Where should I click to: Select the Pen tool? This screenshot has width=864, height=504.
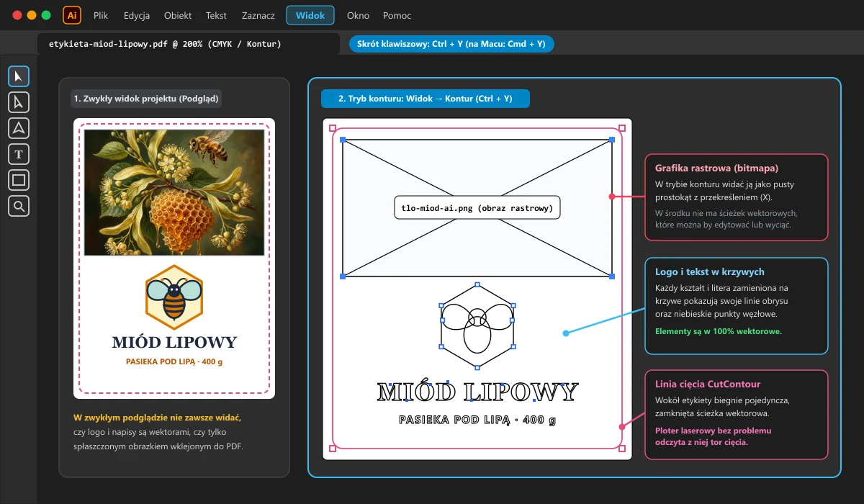click(19, 128)
